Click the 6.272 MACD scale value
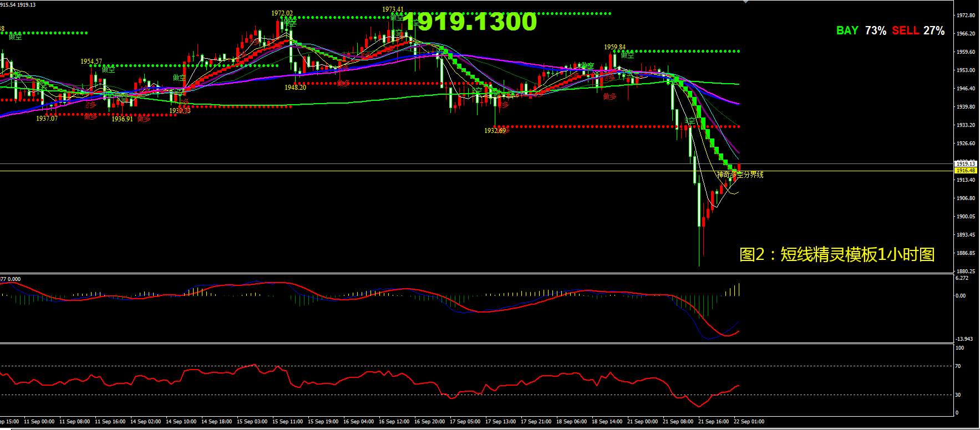The width and height of the screenshot is (980, 430). tap(962, 278)
